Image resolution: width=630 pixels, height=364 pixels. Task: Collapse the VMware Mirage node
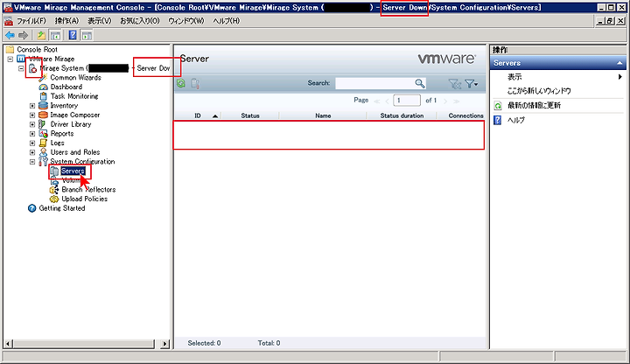(10, 59)
